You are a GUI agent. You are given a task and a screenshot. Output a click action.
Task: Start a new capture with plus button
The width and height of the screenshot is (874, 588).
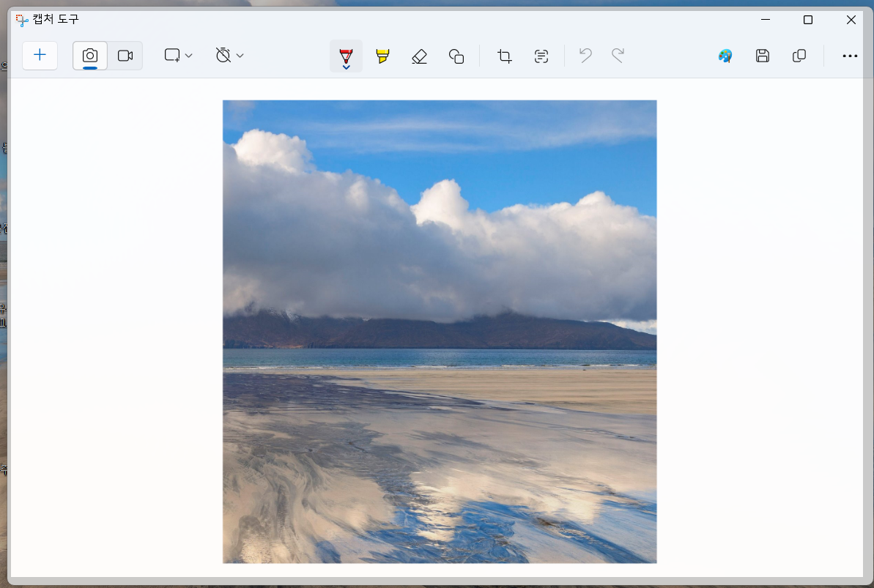[x=40, y=55]
